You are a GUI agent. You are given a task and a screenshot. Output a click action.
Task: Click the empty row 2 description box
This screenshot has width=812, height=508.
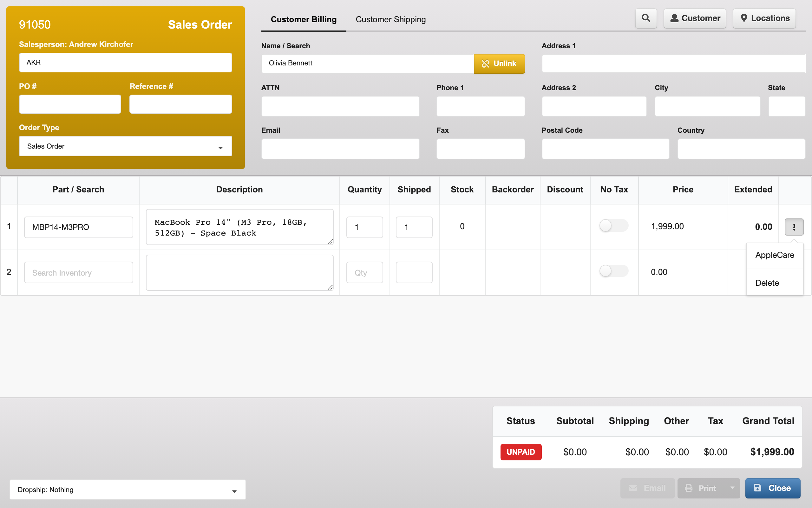tap(239, 272)
